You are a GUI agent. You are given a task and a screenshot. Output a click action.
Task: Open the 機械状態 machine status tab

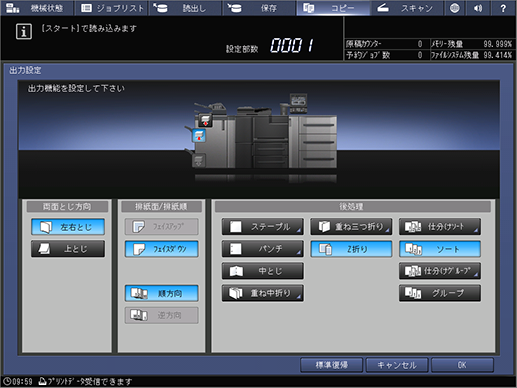click(37, 8)
